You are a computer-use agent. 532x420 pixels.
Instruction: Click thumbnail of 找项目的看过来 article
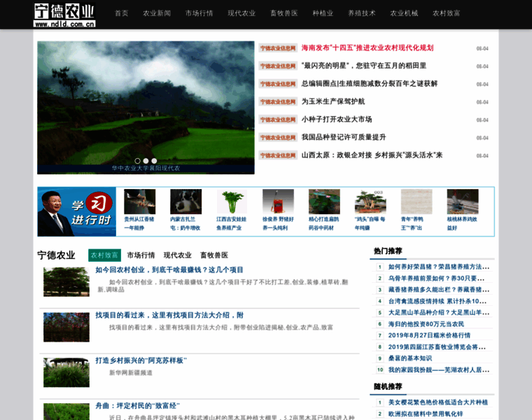coord(66,327)
